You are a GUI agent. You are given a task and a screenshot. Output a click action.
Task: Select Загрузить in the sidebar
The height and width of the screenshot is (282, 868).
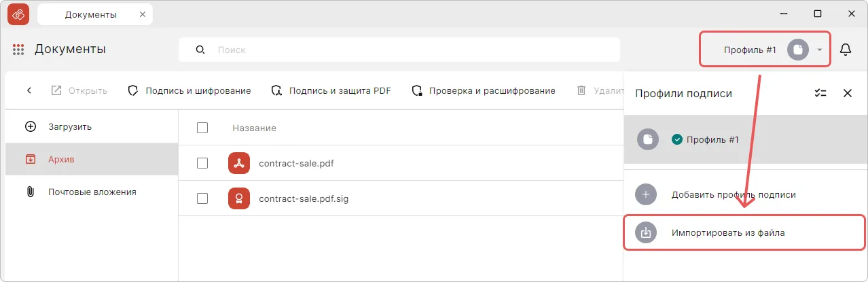91,126
